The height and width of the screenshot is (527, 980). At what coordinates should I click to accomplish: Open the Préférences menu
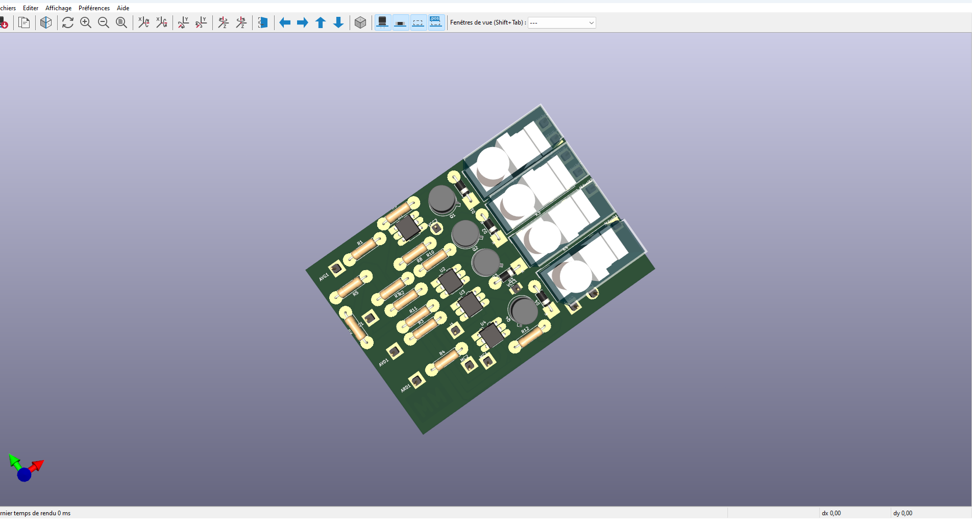click(94, 8)
